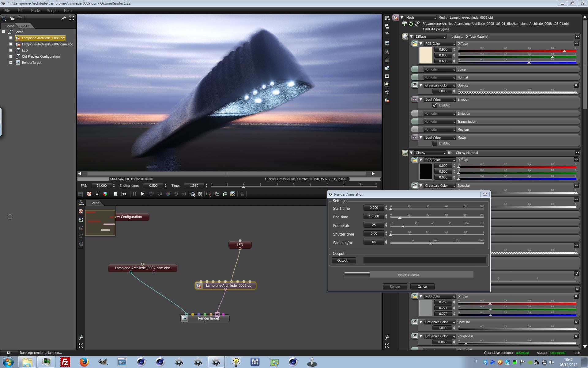Open the Script menu
Image resolution: width=588 pixels, height=368 pixels.
click(x=51, y=10)
